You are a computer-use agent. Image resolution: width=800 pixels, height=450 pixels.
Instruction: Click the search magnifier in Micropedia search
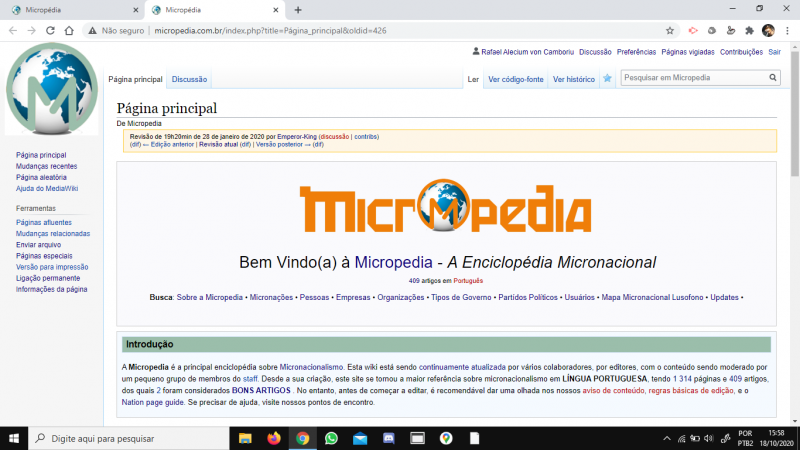point(773,78)
